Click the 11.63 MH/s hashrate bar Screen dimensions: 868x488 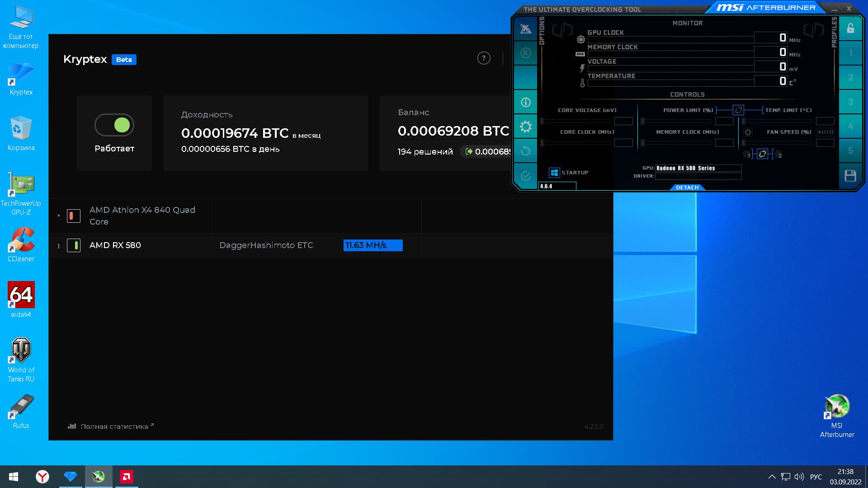(x=373, y=245)
